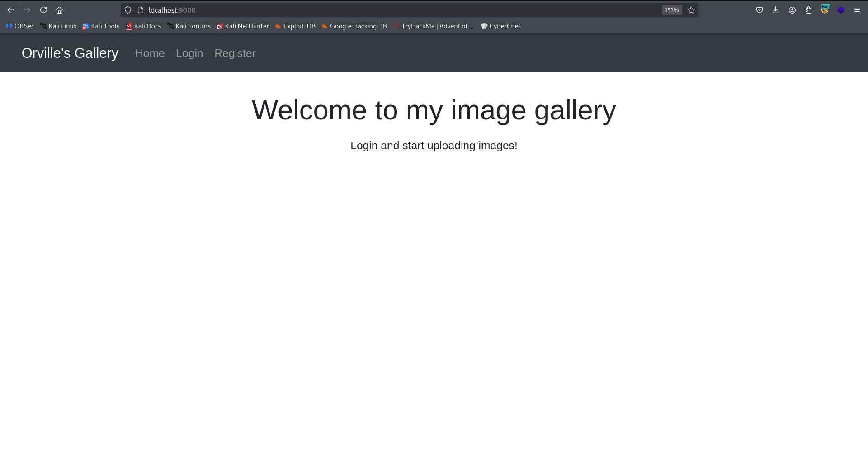Select the Login navigation item
Screen dimensions: 868x453
189,53
